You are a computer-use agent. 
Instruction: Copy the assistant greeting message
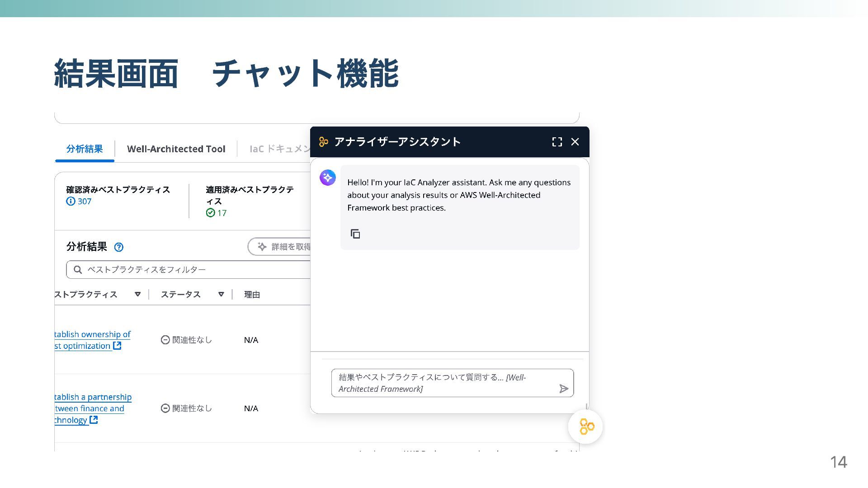[x=355, y=234]
